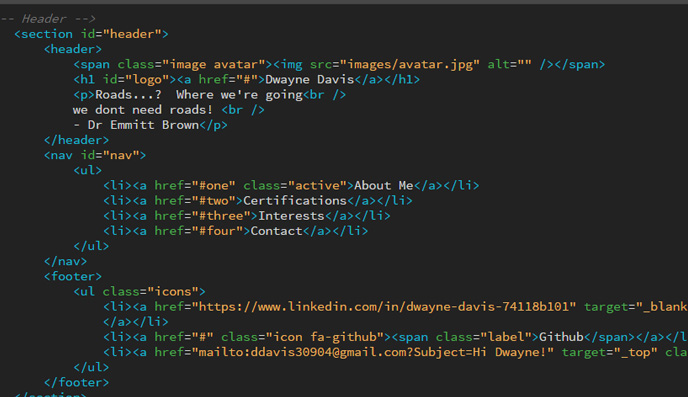Click the id="header" section tag line
This screenshot has width=688, height=397.
[x=91, y=34]
